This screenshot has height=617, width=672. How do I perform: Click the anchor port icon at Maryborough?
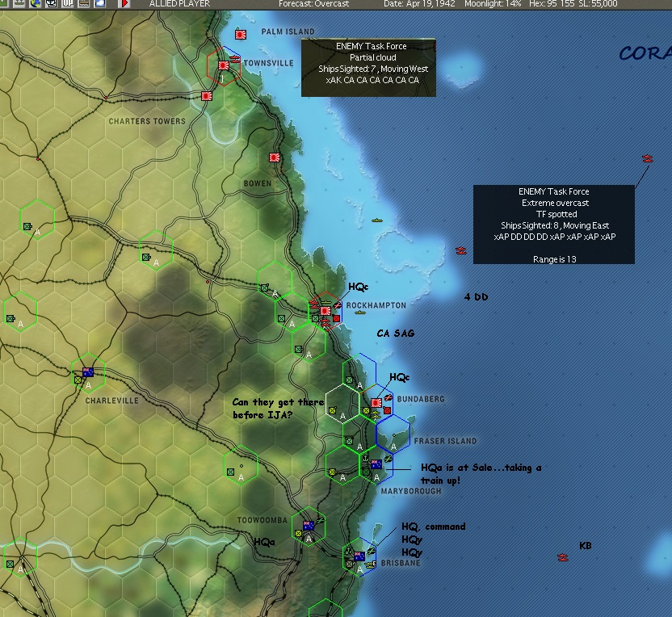[x=365, y=459]
